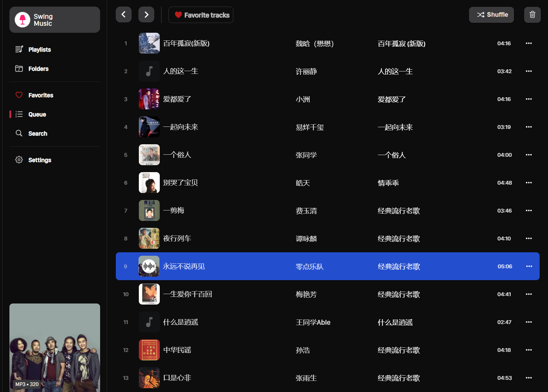Open artist 许丽静

tap(306, 71)
